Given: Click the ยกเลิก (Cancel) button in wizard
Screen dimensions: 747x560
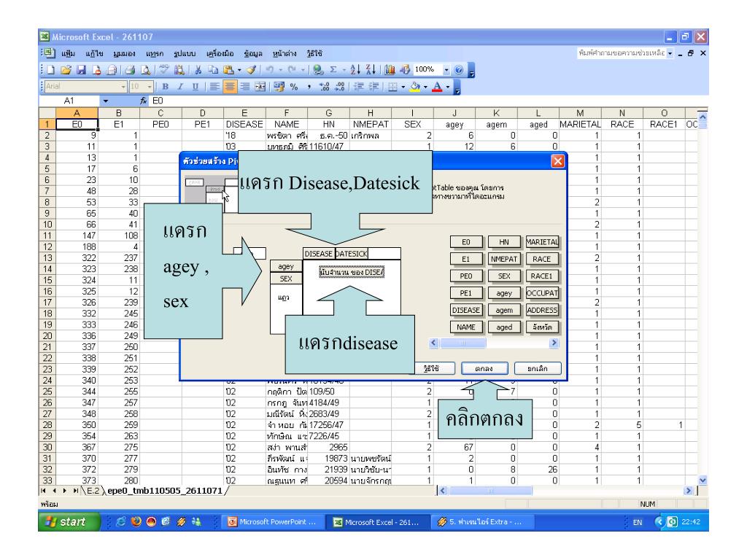Looking at the screenshot, I should click(536, 368).
